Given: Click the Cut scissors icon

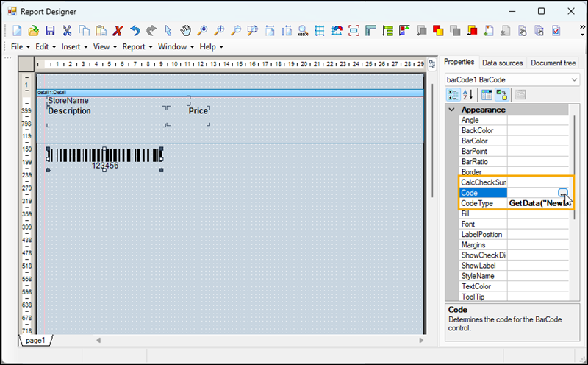Looking at the screenshot, I should coord(67,30).
